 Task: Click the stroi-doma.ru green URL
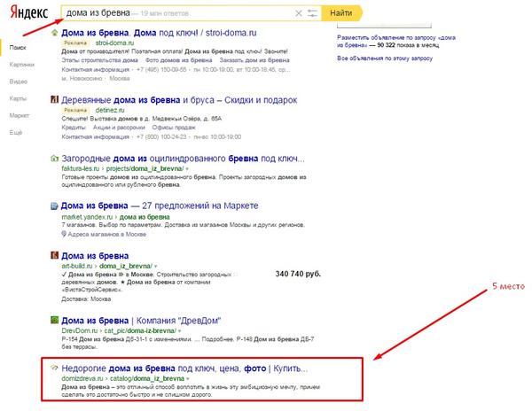click(x=114, y=43)
